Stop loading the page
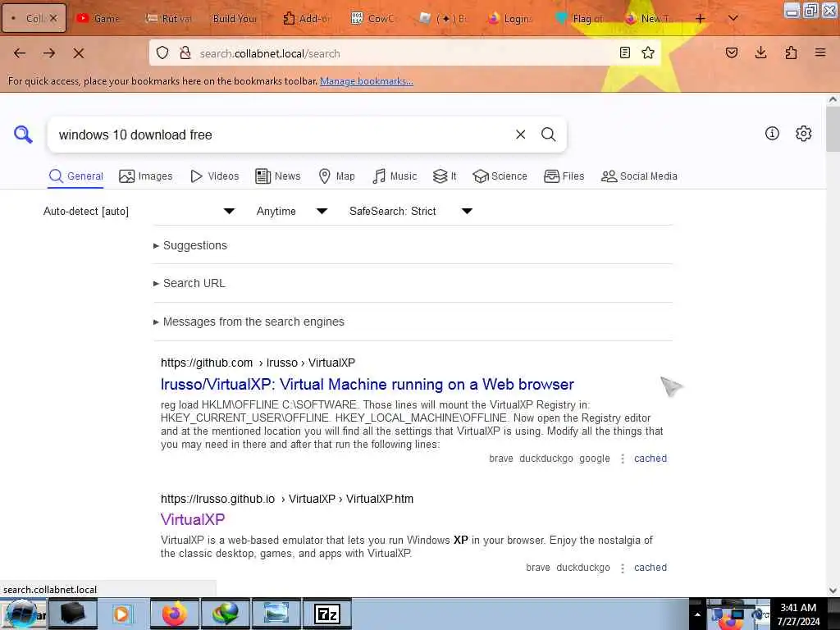The height and width of the screenshot is (630, 840). (x=78, y=53)
